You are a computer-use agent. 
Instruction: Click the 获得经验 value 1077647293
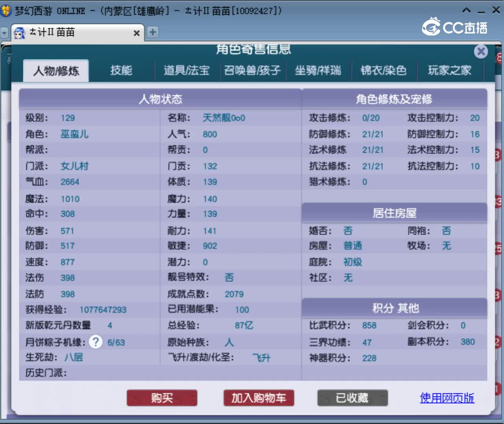pyautogui.click(x=103, y=310)
